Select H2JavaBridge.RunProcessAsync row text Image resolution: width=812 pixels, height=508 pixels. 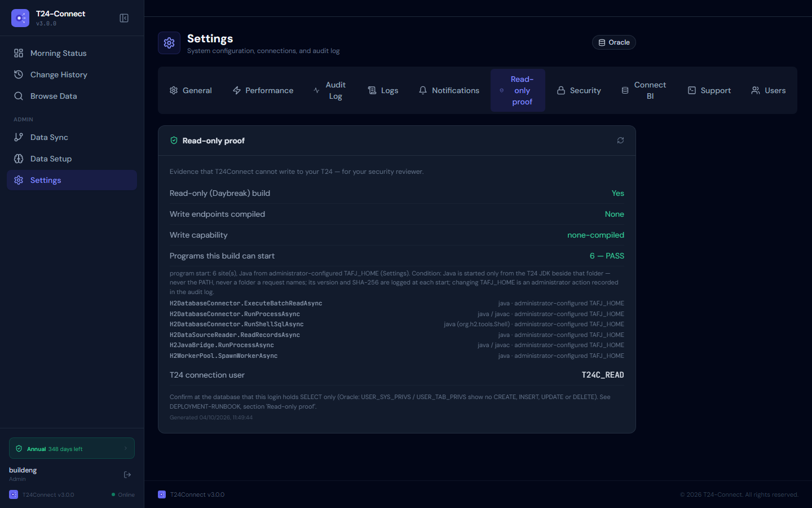tap(222, 345)
